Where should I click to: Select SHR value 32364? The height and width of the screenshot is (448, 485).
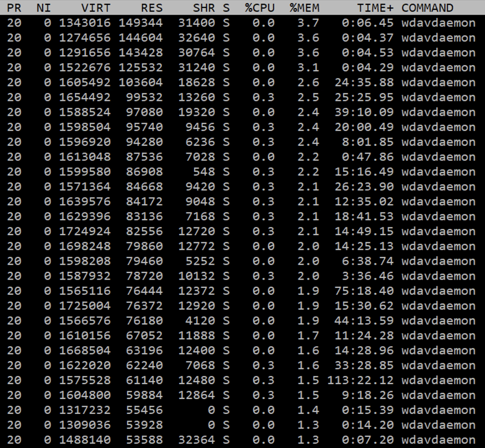[197, 440]
